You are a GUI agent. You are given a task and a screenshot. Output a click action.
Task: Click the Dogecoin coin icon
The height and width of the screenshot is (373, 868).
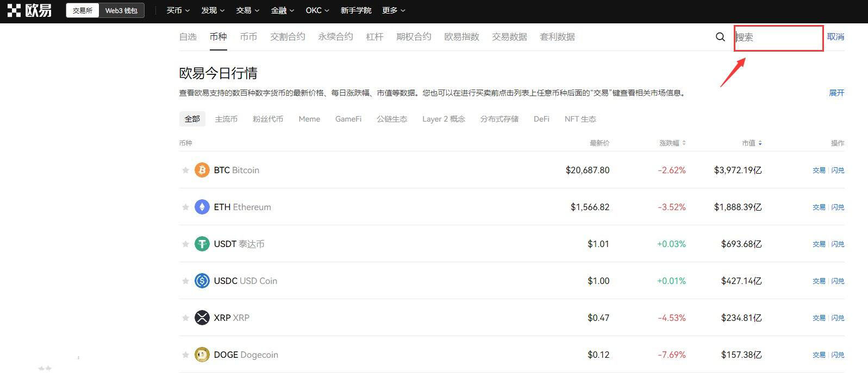click(202, 355)
